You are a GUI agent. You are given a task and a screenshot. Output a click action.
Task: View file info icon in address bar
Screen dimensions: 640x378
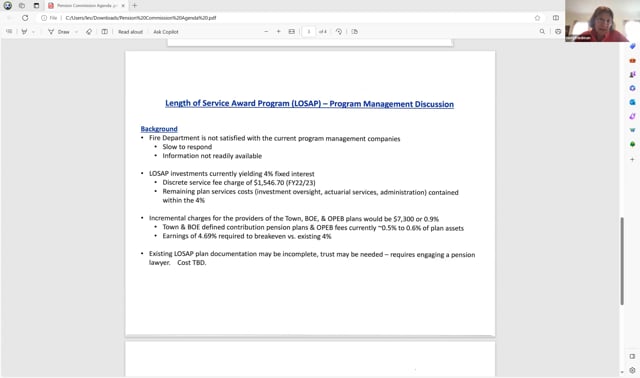[x=44, y=18]
